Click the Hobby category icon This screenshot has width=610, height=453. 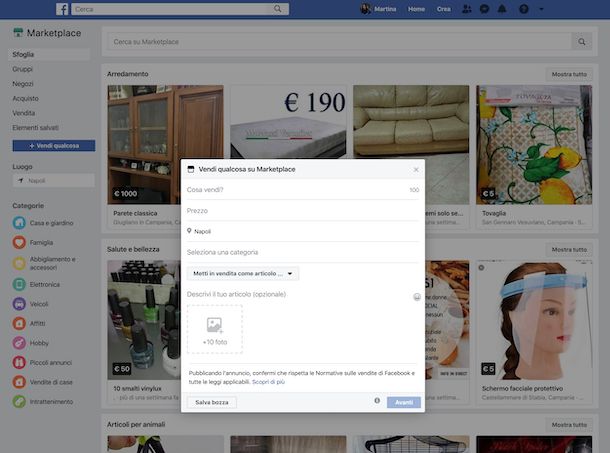pyautogui.click(x=19, y=343)
